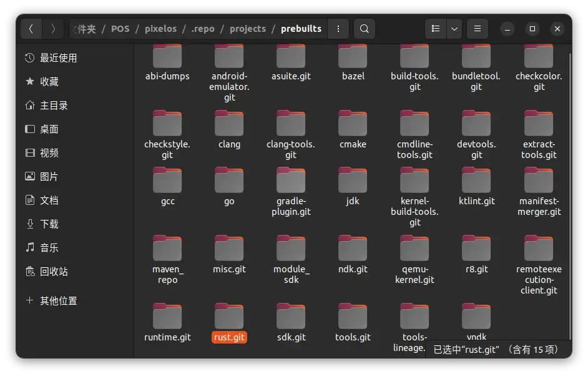The width and height of the screenshot is (588, 376).
Task: Expand the view options dropdown arrow
Action: pos(454,29)
